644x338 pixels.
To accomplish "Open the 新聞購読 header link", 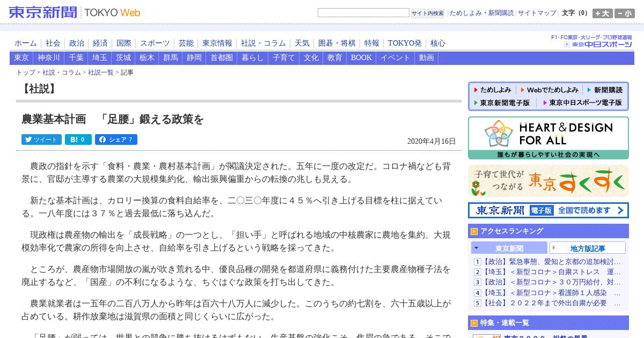I will [501, 13].
